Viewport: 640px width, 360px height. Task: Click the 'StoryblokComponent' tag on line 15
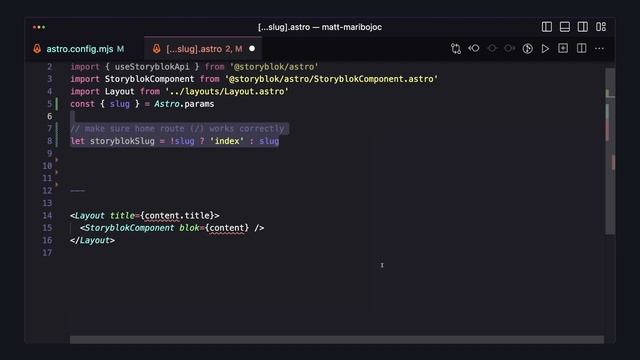130,228
